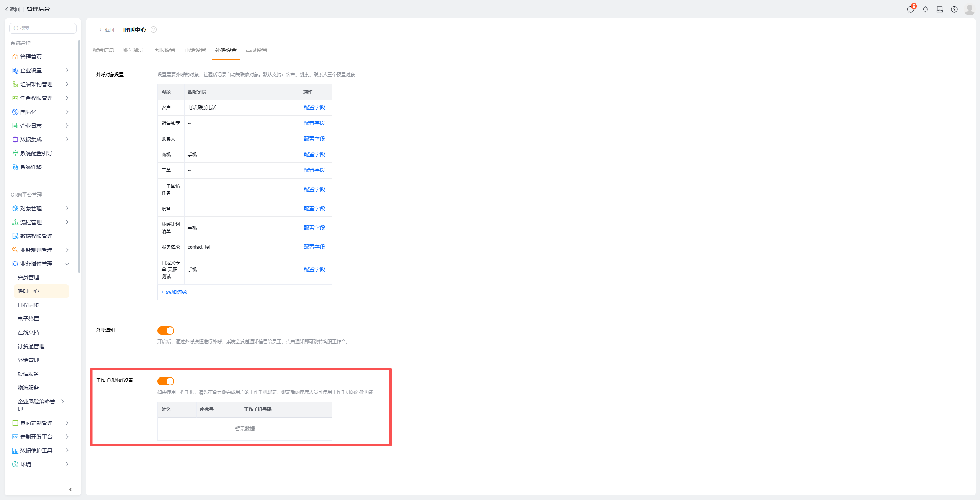This screenshot has height=500, width=980.
Task: Open the chat messages icon with badge
Action: [911, 9]
